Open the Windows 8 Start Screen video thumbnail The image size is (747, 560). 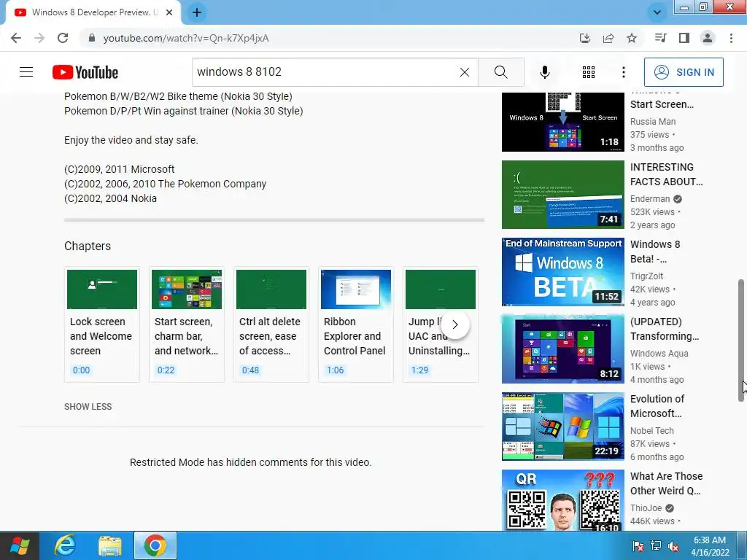pyautogui.click(x=562, y=122)
